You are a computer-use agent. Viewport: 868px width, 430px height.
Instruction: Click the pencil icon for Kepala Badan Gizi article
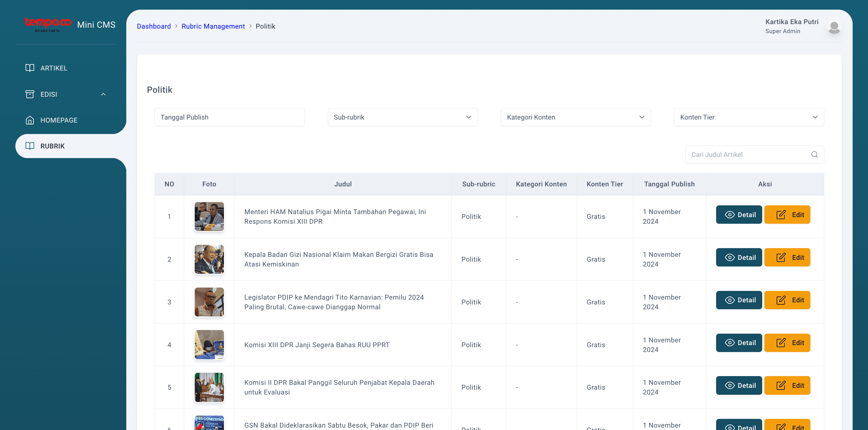781,257
